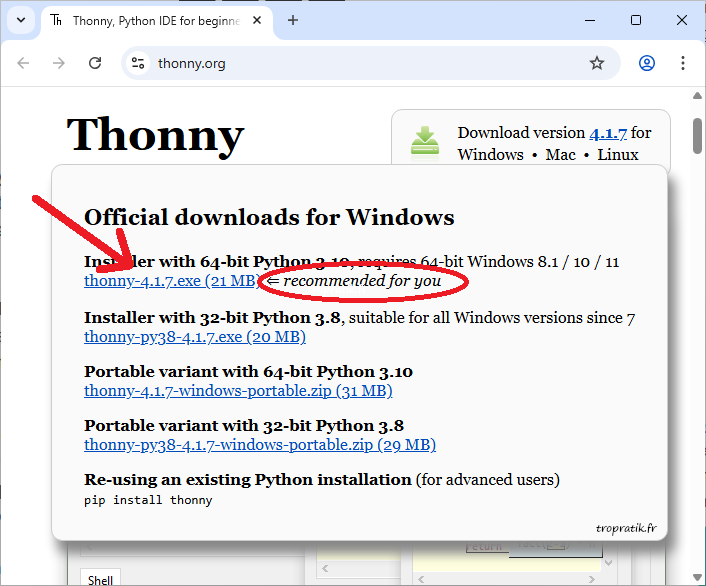The image size is (706, 586).
Task: Click the Thonny page title heading
Action: [x=155, y=135]
